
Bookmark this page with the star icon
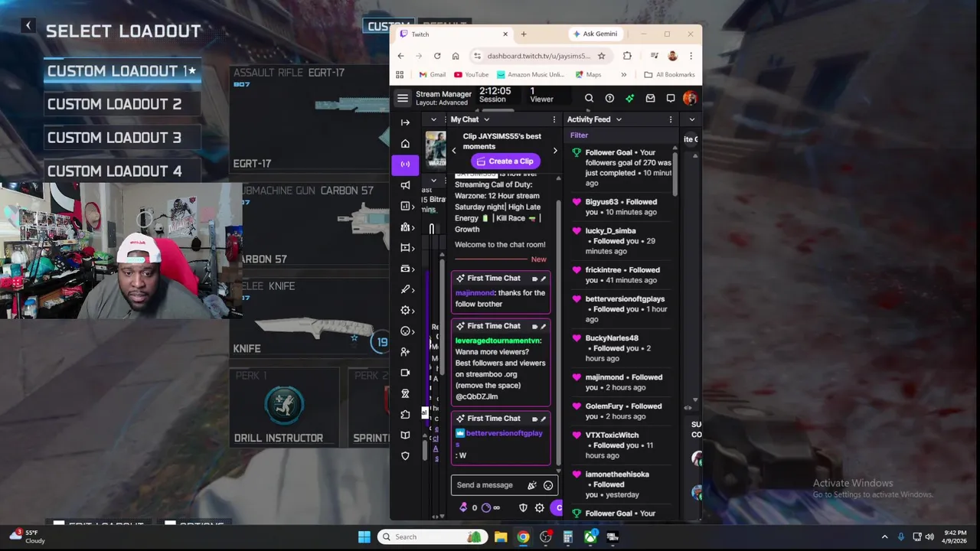click(x=601, y=56)
